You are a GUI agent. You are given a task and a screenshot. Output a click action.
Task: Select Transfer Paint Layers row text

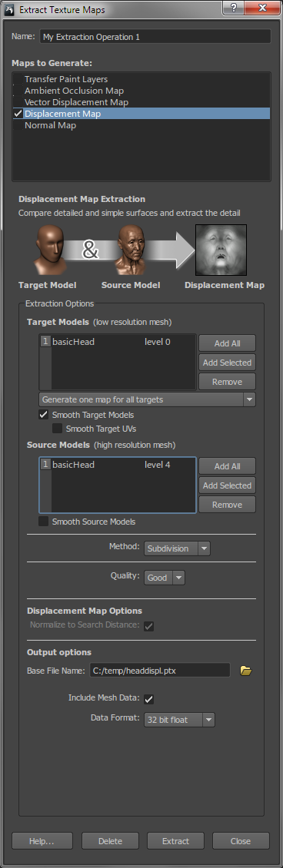click(66, 79)
